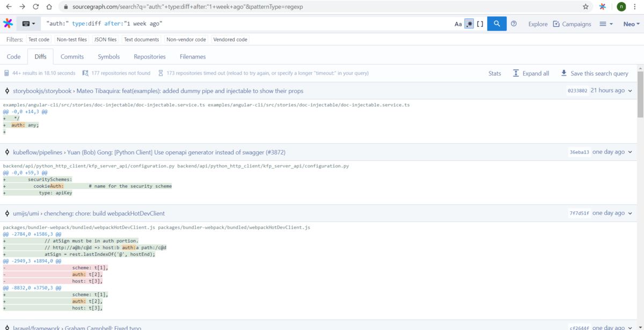Apply the Text documents filter
Viewport: 644px width, 330px height.
(x=141, y=40)
